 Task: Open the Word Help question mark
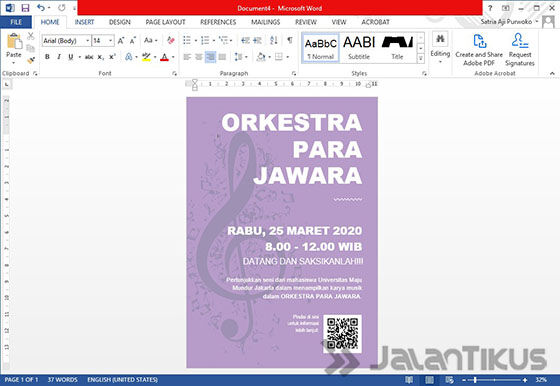click(490, 8)
